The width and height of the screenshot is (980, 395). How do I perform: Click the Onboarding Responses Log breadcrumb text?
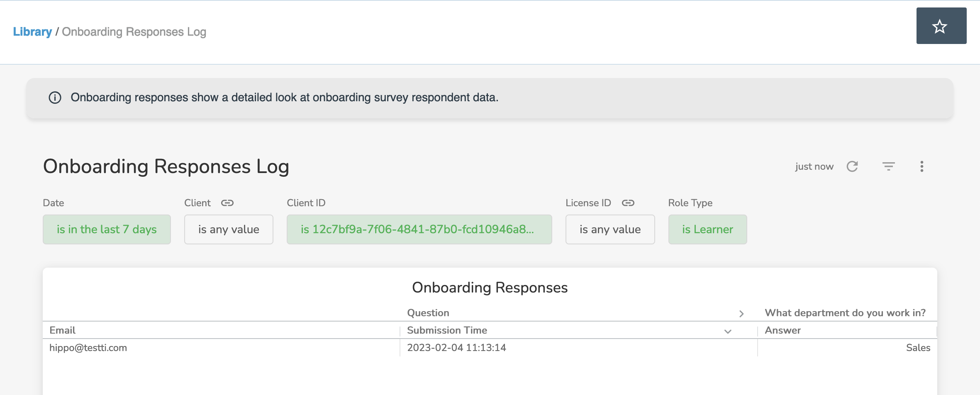pyautogui.click(x=134, y=32)
